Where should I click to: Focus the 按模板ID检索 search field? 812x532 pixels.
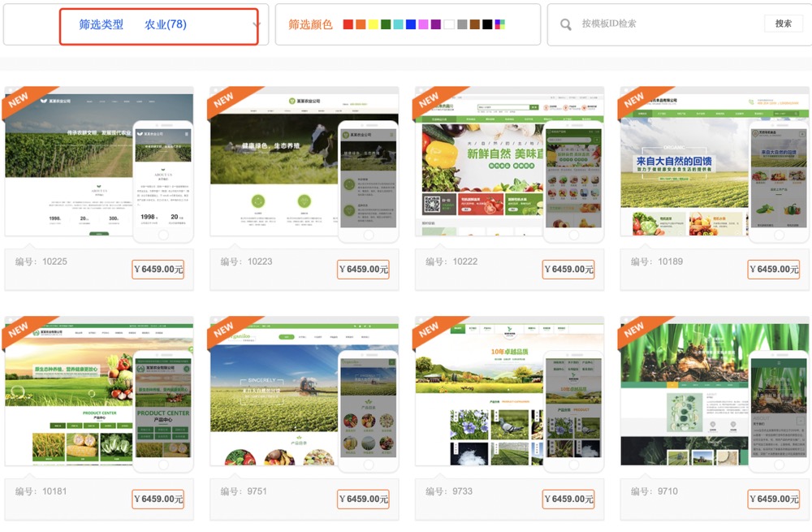(668, 24)
